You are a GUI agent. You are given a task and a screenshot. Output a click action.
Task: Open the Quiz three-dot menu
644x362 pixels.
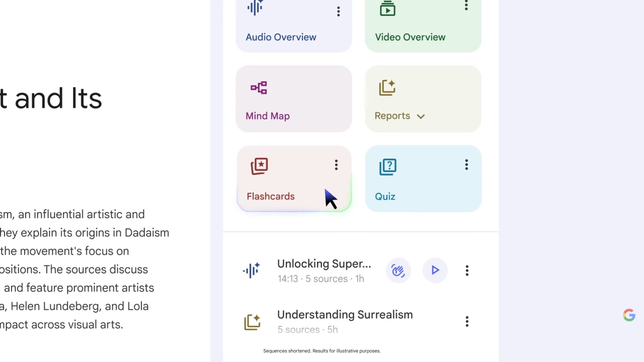(x=466, y=165)
